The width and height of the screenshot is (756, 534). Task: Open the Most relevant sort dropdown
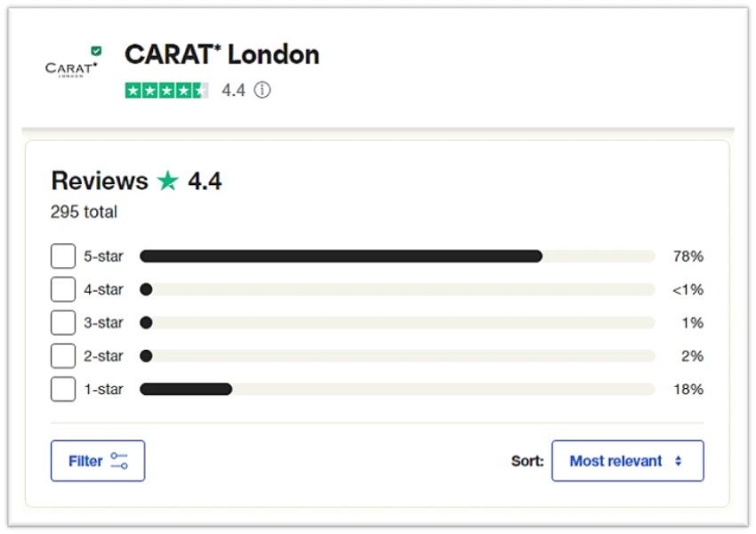628,460
